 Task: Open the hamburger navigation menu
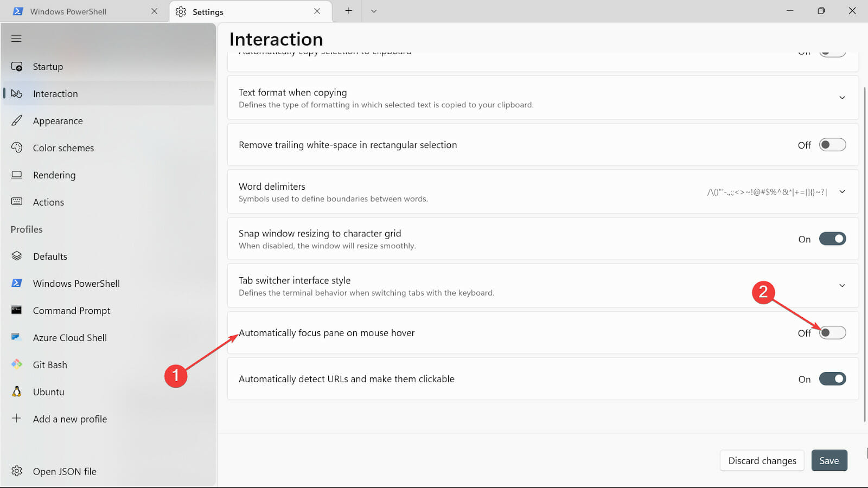click(16, 38)
